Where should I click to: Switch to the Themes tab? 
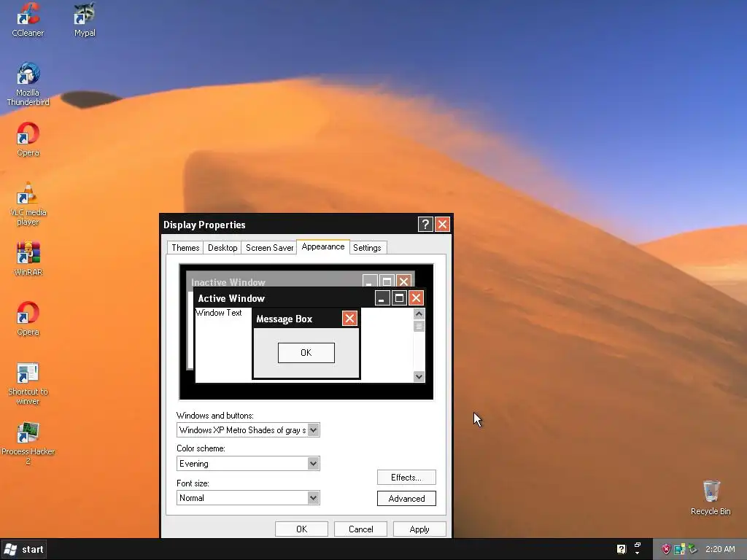click(185, 248)
